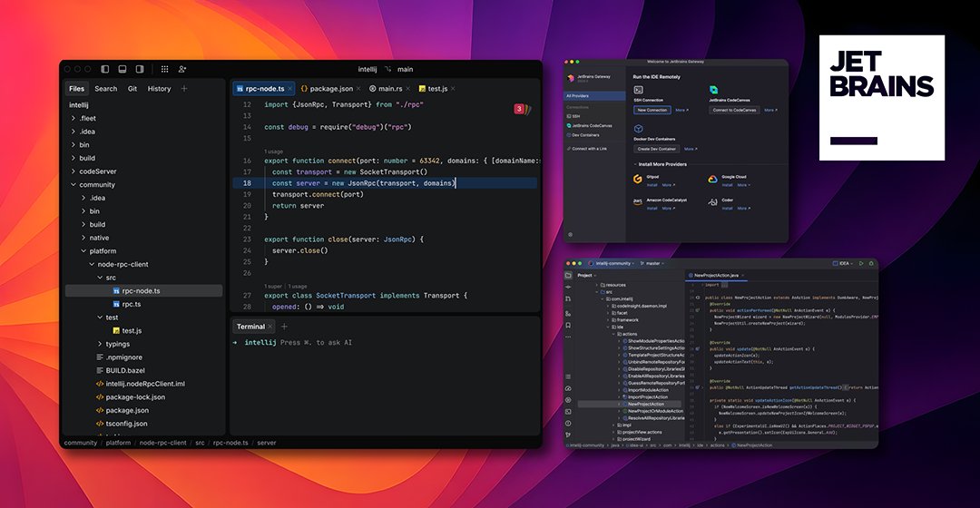
Task: Click Install link under Gitpod
Action: (652, 185)
